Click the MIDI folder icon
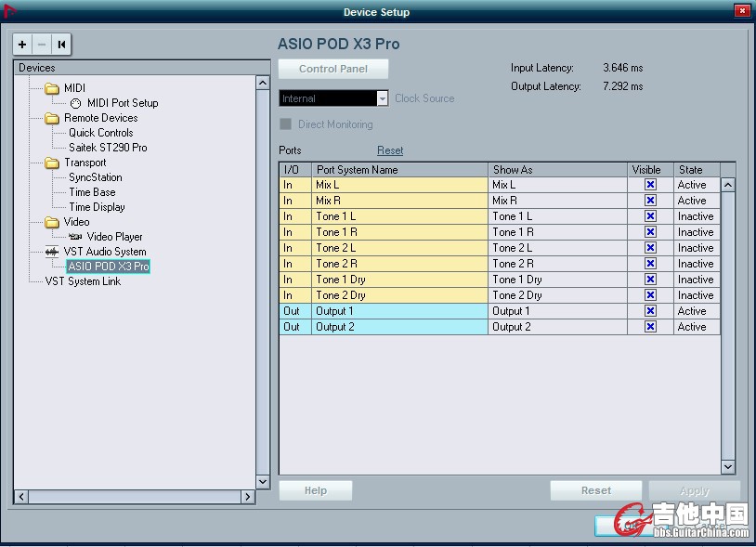 52,88
